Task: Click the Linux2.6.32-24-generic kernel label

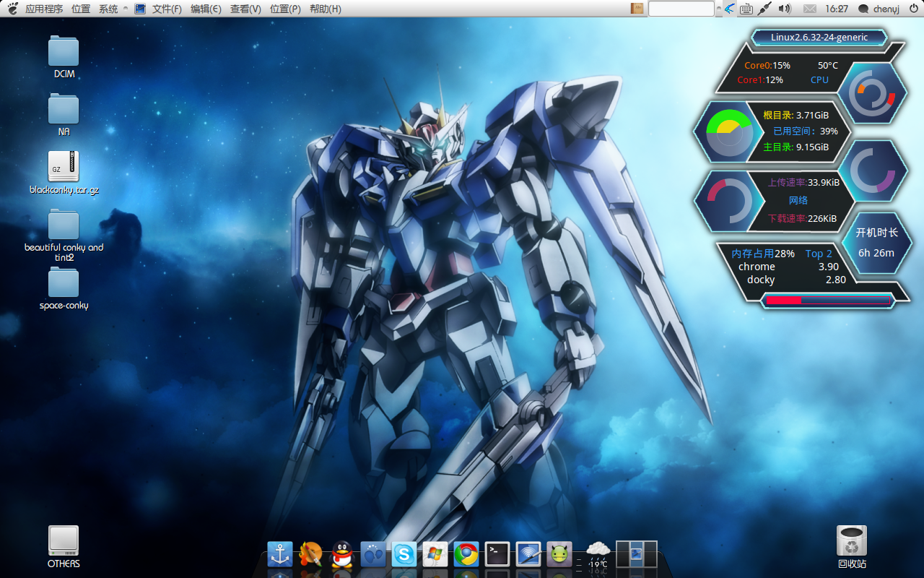Action: click(x=819, y=38)
